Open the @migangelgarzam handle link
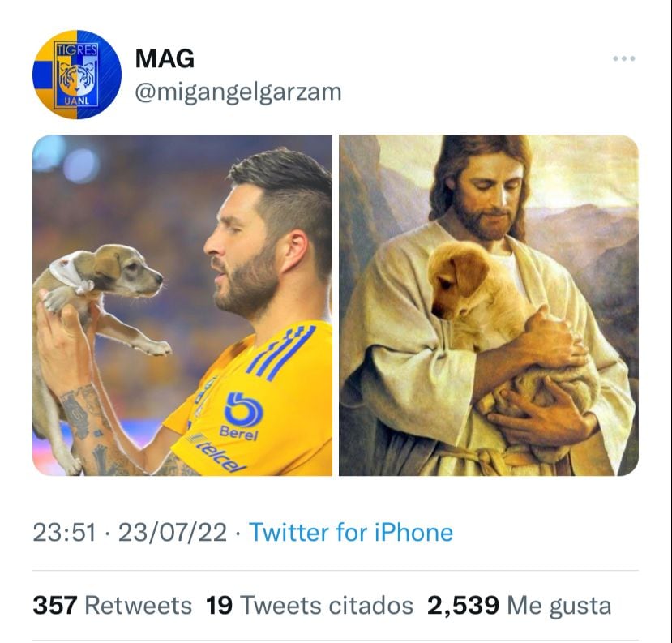 point(238,92)
